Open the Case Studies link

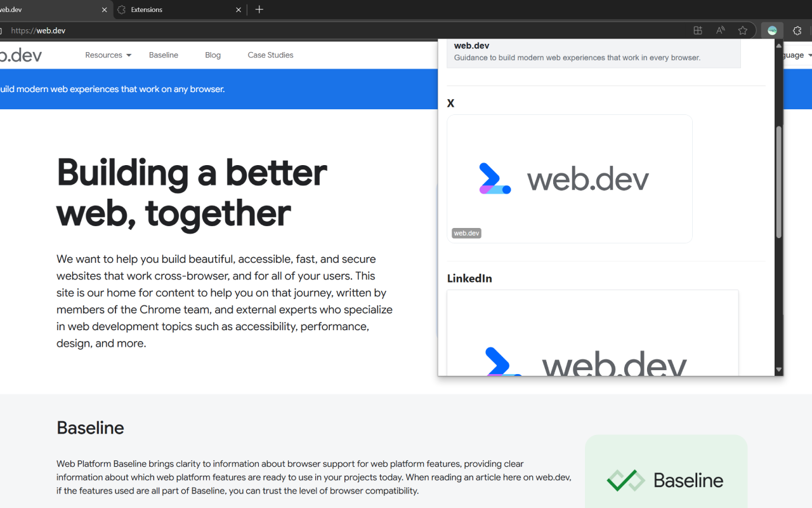click(270, 55)
